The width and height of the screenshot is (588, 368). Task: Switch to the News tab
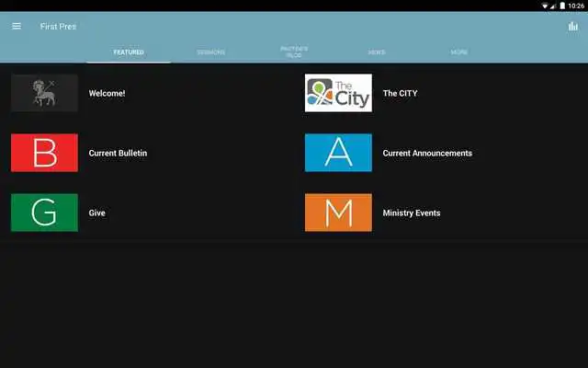tap(377, 52)
